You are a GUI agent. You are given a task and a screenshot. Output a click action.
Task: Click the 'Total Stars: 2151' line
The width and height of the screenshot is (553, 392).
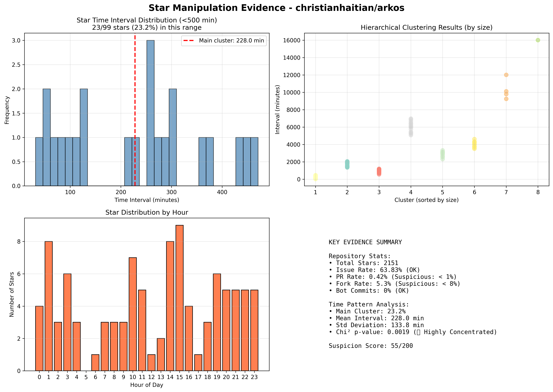tap(363, 263)
